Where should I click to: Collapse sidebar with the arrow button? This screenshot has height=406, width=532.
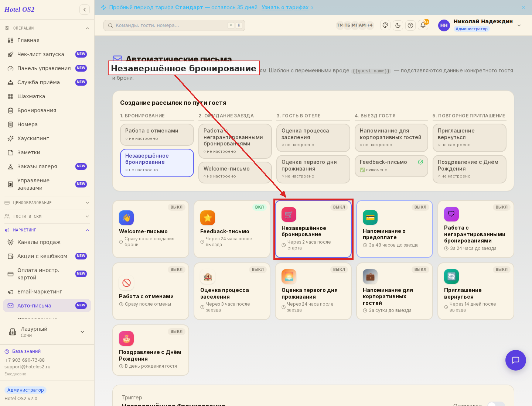[x=85, y=10]
